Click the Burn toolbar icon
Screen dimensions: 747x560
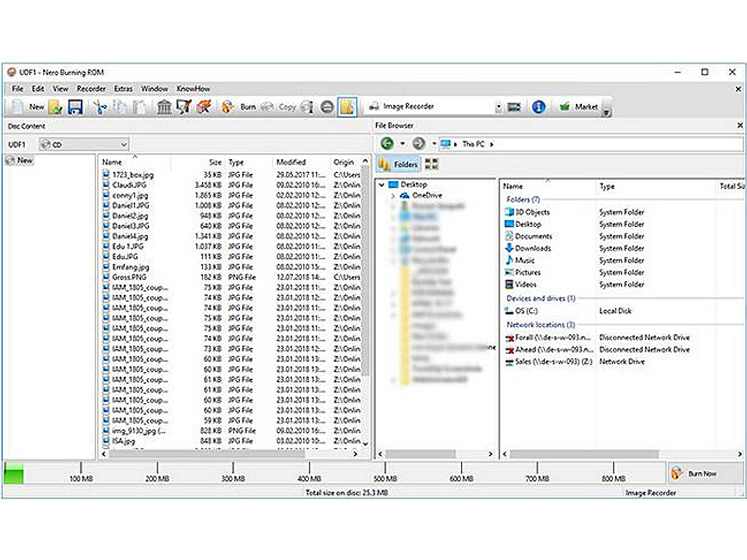[x=236, y=106]
